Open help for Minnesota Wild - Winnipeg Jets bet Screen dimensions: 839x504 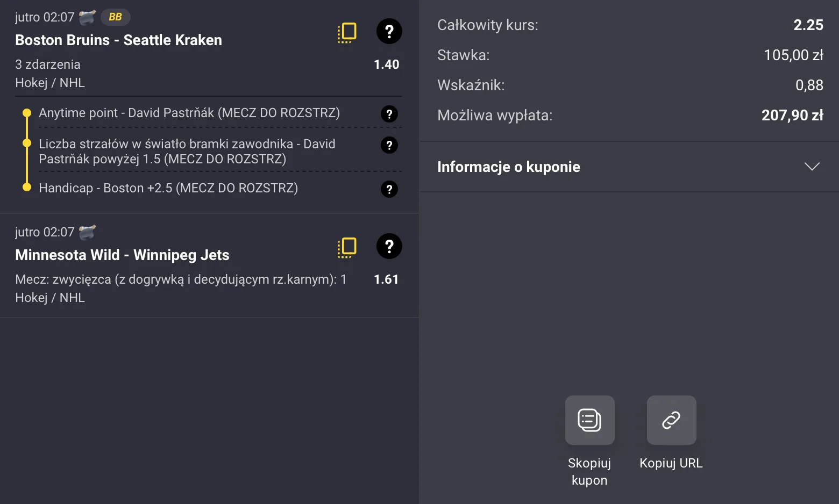[x=389, y=247]
